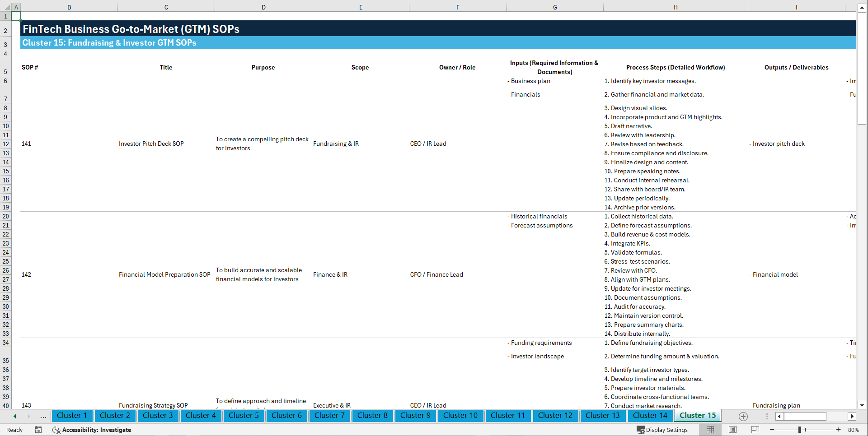Viewport: 868px width, 436px height.
Task: Open the All Sheets ellipsis list
Action: [x=43, y=416]
